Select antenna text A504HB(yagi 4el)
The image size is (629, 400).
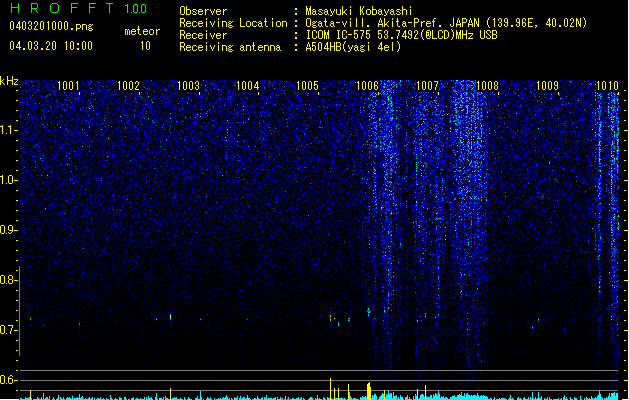pos(353,47)
